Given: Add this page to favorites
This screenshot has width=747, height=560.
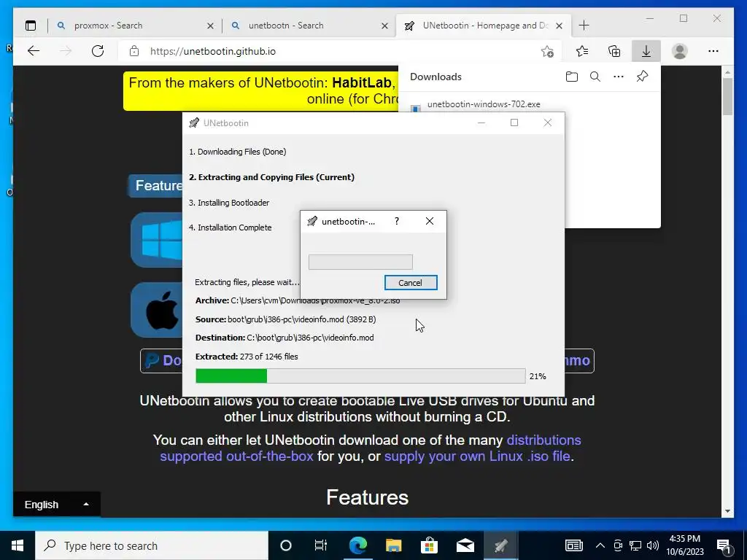Looking at the screenshot, I should point(547,51).
